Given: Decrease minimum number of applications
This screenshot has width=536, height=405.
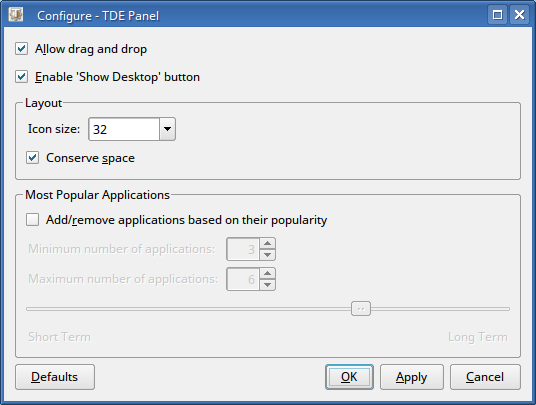Looking at the screenshot, I should click(x=267, y=255).
